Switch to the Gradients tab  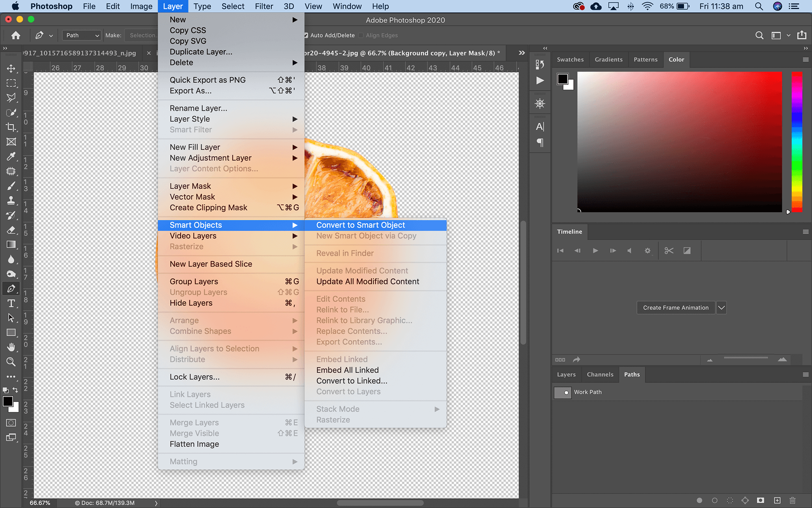tap(609, 60)
